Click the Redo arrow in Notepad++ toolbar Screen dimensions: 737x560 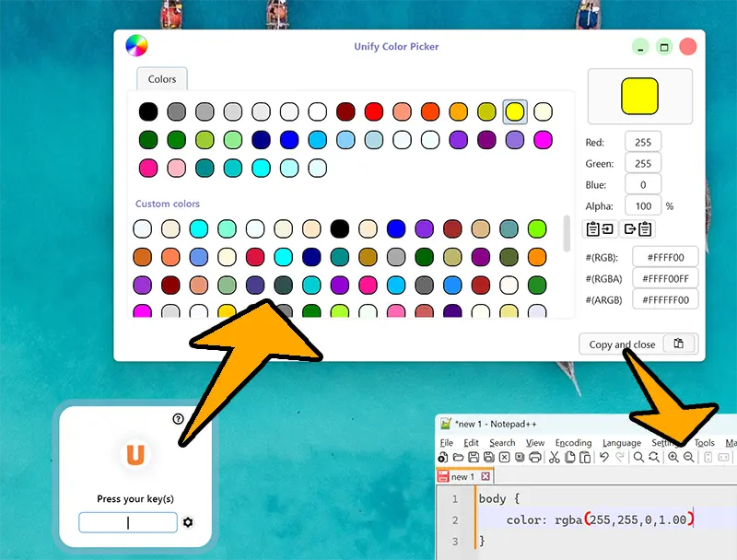point(620,457)
